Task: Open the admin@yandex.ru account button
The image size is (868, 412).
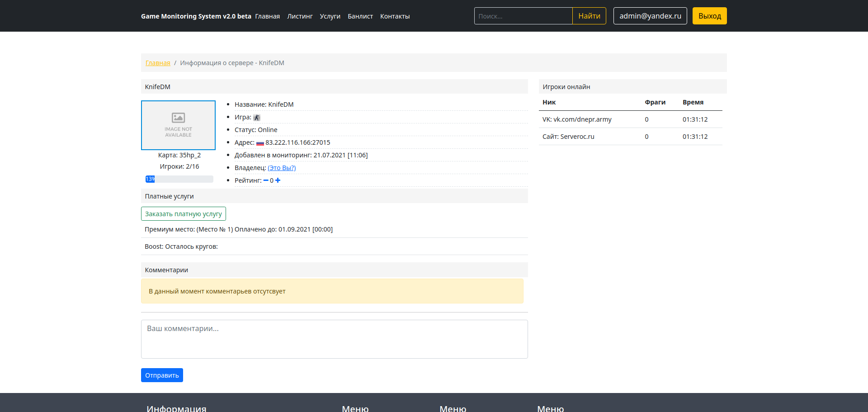Action: (650, 16)
